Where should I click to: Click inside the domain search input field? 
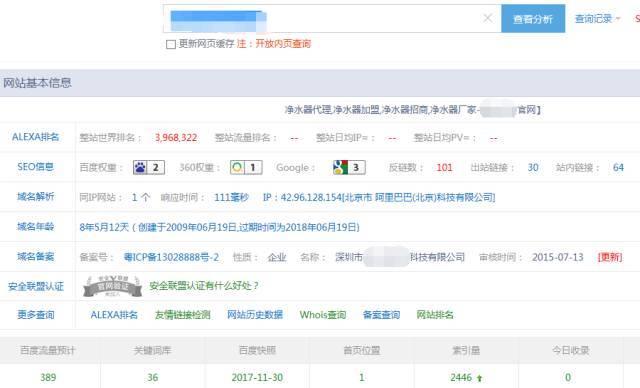click(332, 19)
